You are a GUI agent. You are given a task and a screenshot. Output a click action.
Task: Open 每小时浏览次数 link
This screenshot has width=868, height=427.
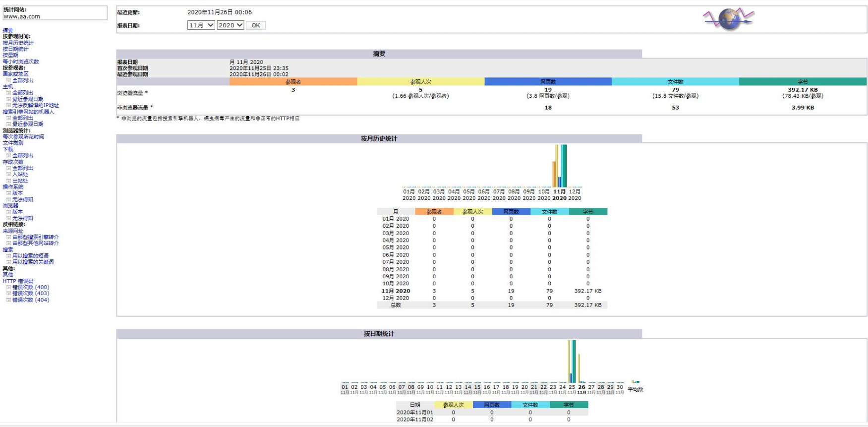[x=21, y=61]
